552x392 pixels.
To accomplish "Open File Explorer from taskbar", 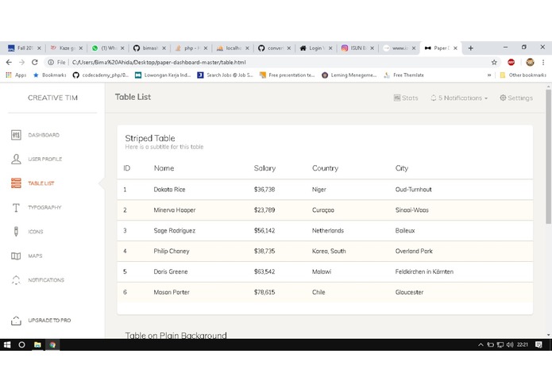I will (x=37, y=345).
